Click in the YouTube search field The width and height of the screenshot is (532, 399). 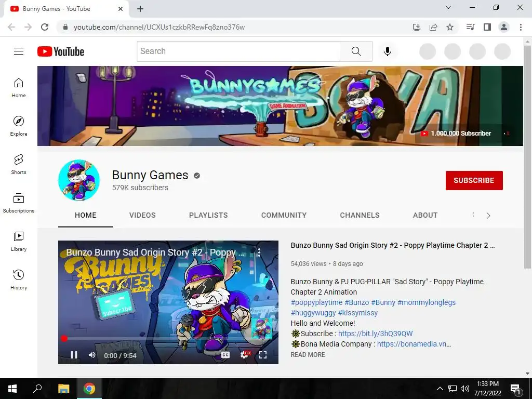coord(238,51)
